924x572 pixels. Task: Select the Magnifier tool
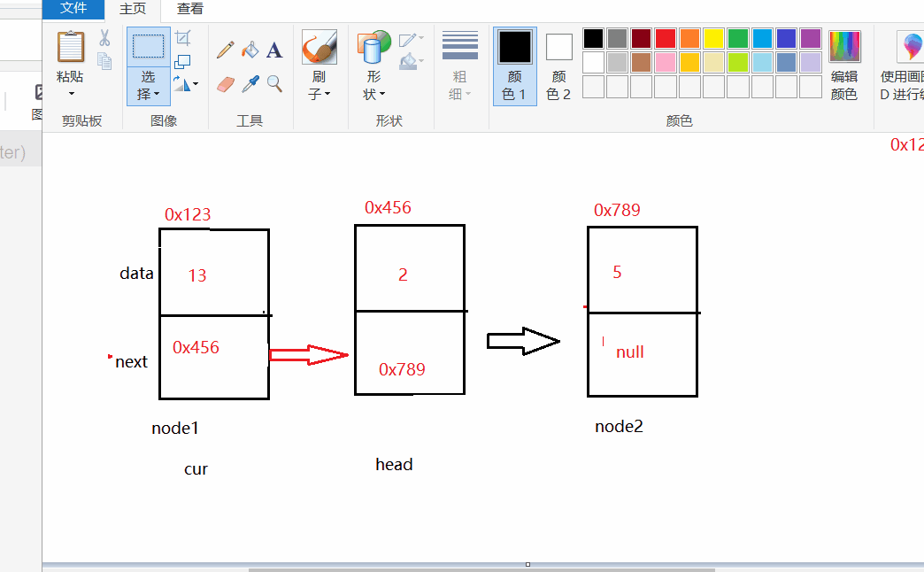click(x=274, y=84)
